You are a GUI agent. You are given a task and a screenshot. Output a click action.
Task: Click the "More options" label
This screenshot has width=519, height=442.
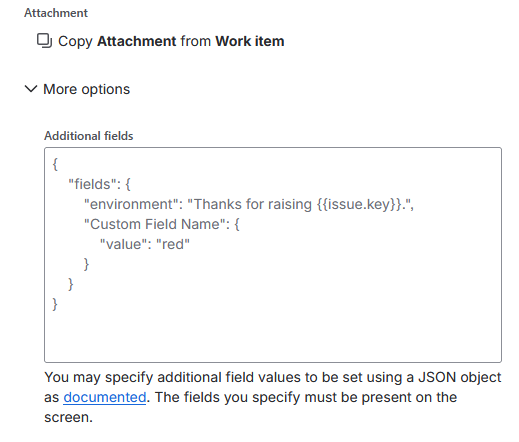point(87,89)
